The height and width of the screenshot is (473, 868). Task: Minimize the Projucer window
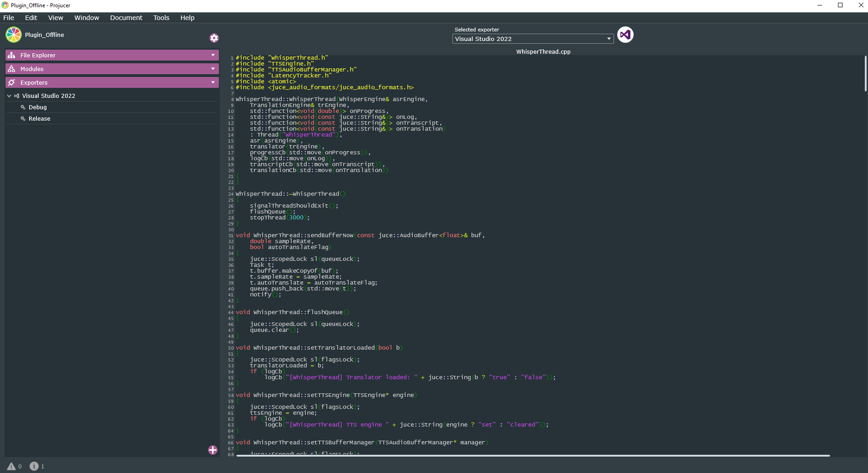point(819,5)
